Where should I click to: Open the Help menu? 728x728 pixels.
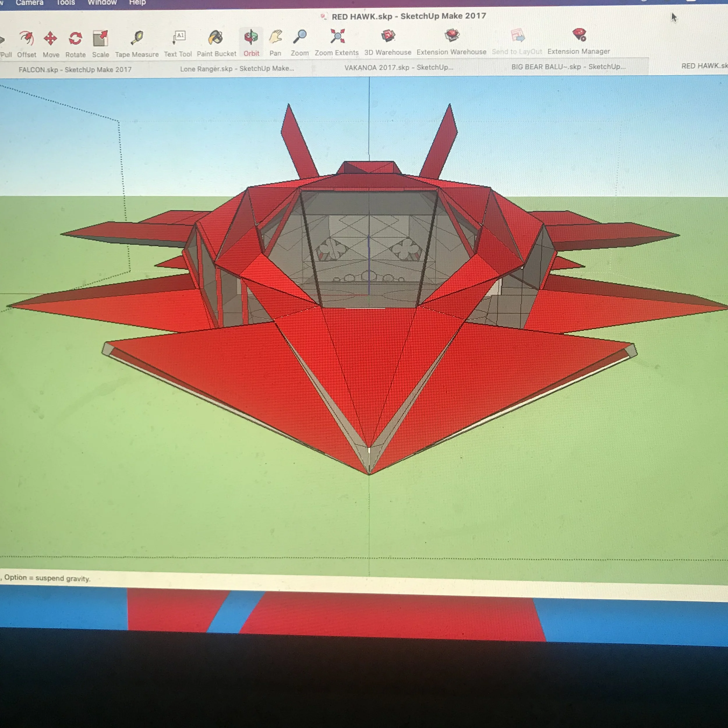[x=137, y=3]
